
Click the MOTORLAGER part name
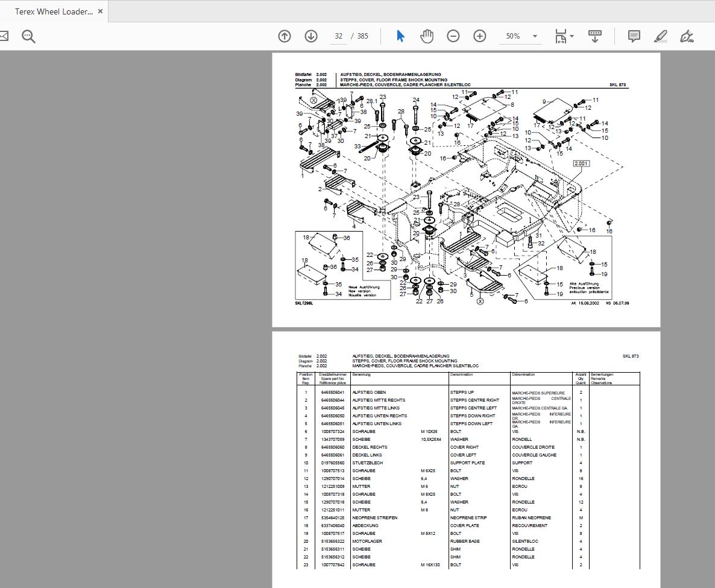point(367,542)
